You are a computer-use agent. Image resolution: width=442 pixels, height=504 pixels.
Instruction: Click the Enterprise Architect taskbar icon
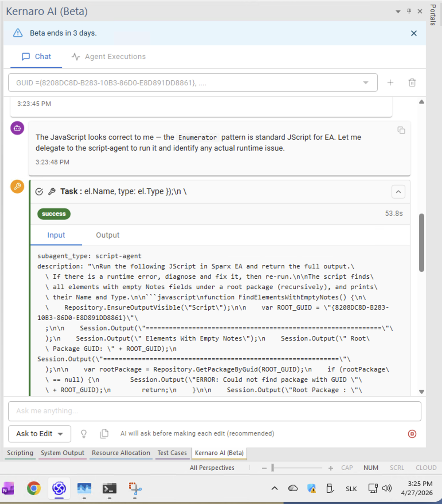[59, 489]
